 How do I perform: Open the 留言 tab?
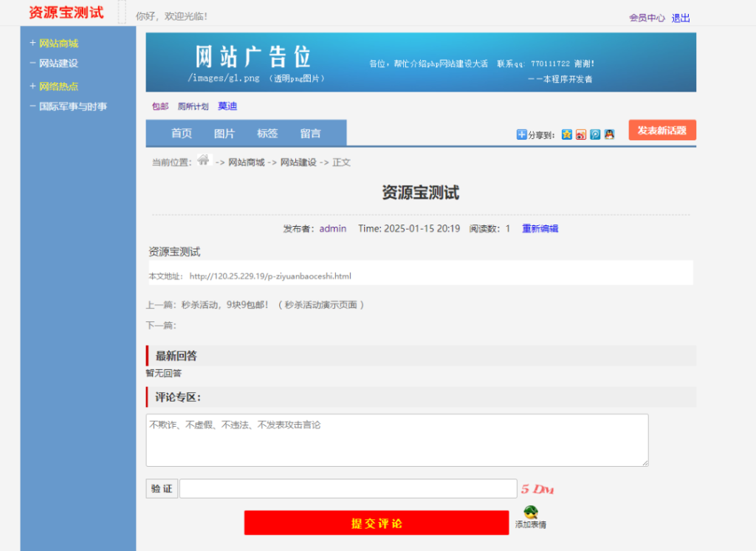pyautogui.click(x=310, y=133)
